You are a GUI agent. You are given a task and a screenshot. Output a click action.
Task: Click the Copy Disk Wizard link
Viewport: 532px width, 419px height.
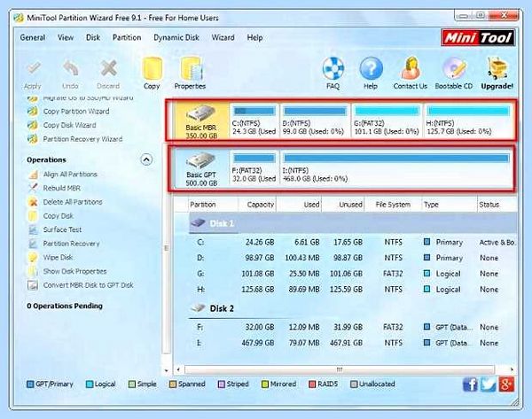pos(69,126)
